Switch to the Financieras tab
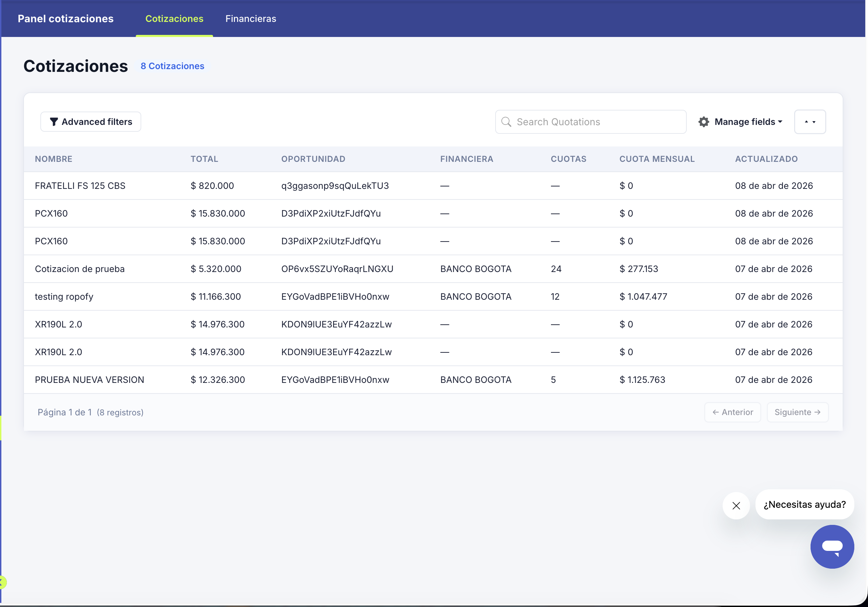868x607 pixels. (x=251, y=18)
